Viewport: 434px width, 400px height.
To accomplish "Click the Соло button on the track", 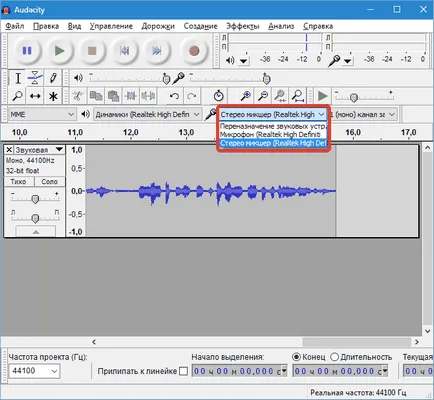I will 49,182.
